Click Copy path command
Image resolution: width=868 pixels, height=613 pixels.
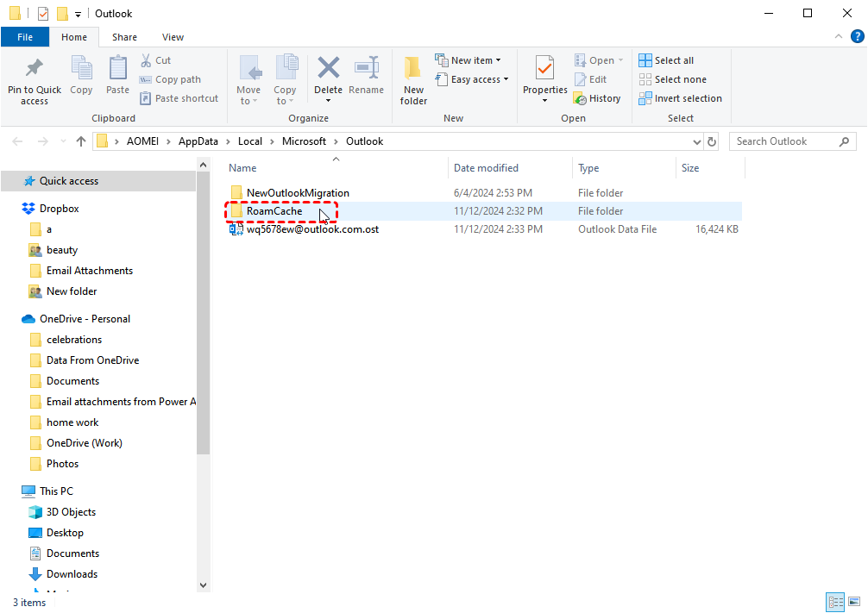[171, 79]
